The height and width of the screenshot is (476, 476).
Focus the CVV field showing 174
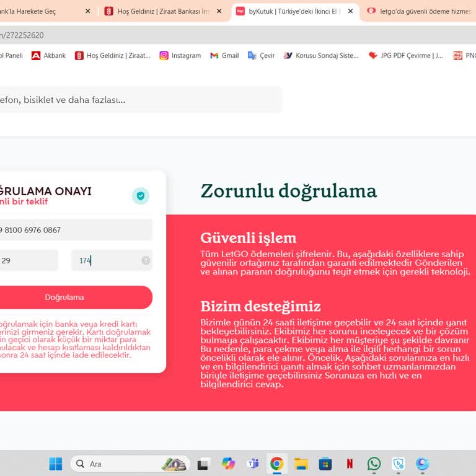(112, 260)
